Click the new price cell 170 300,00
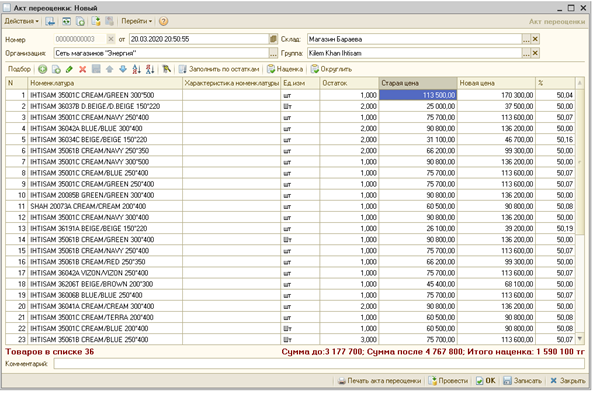The width and height of the screenshot is (593, 393). pyautogui.click(x=496, y=95)
